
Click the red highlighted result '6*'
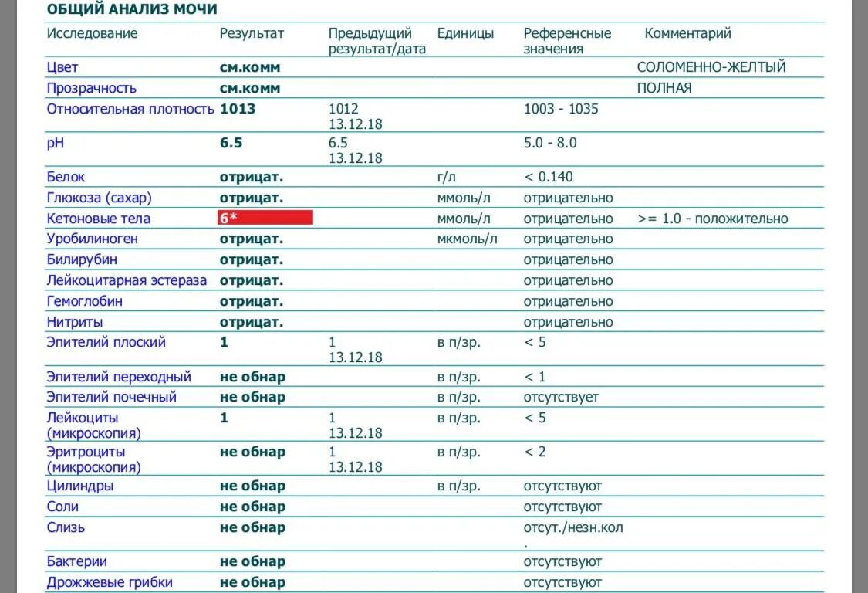(x=265, y=218)
